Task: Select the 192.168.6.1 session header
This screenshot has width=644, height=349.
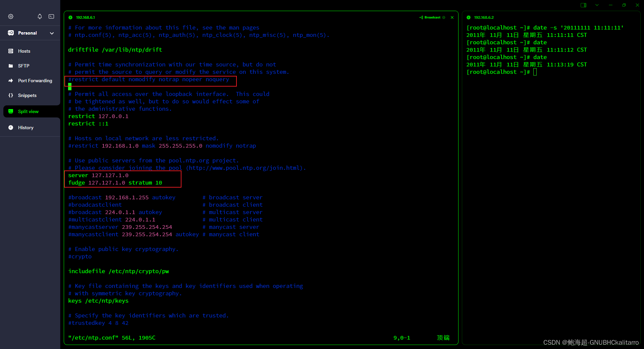Action: point(85,17)
